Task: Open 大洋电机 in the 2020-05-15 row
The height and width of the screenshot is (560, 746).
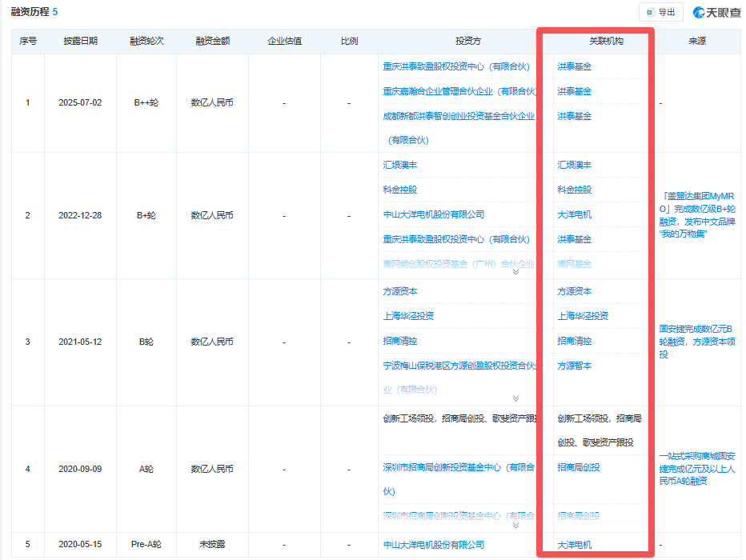Action: click(574, 545)
